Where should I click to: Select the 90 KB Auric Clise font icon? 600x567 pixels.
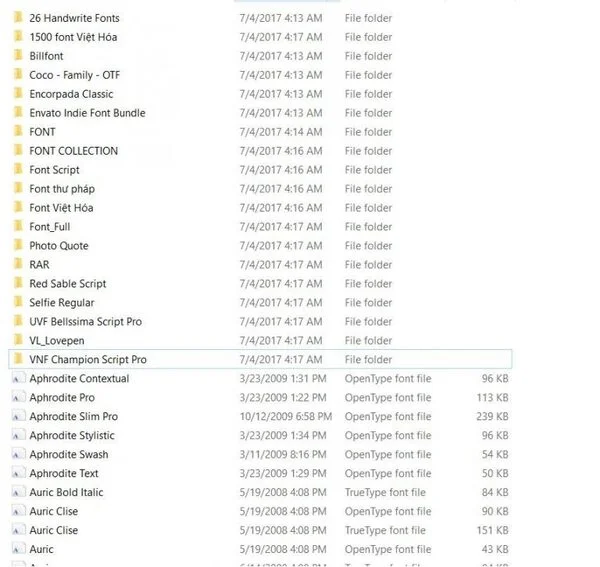pos(18,511)
